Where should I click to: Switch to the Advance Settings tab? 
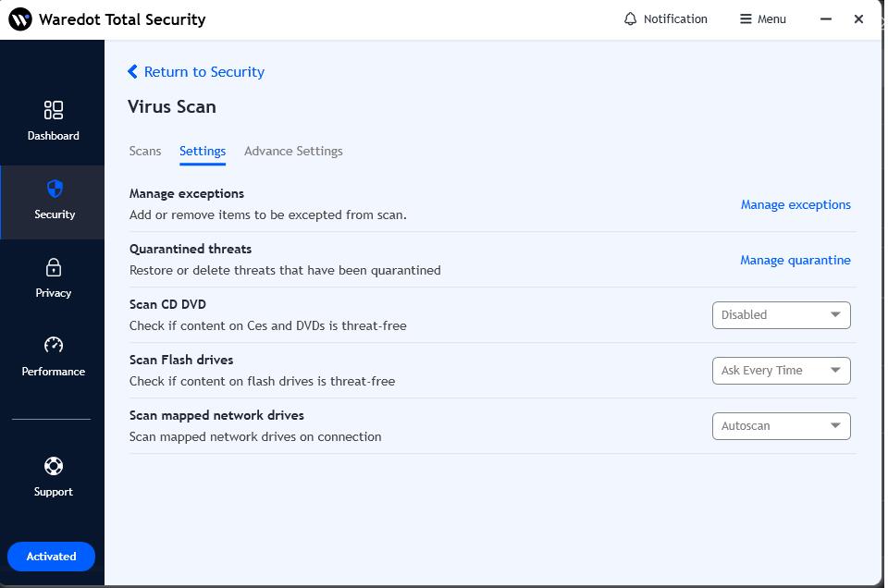[293, 151]
